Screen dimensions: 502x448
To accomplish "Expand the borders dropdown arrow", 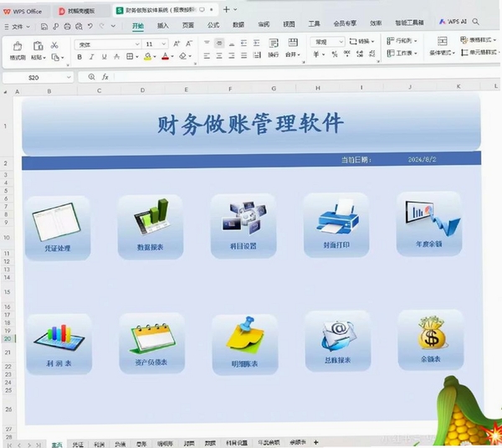I will point(137,57).
